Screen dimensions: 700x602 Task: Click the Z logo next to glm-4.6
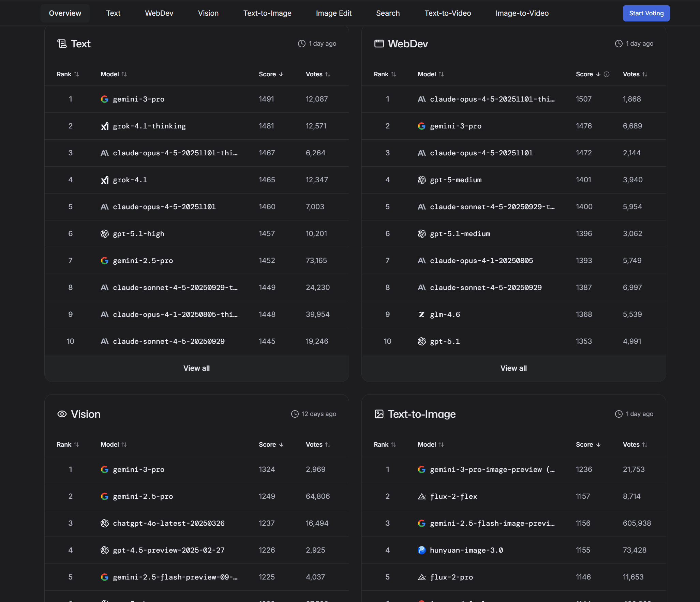pyautogui.click(x=422, y=314)
